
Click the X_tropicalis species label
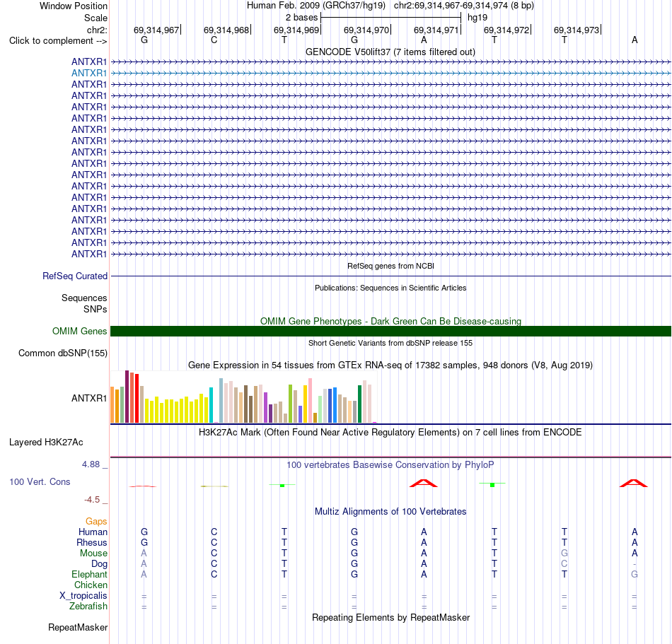pos(83,596)
